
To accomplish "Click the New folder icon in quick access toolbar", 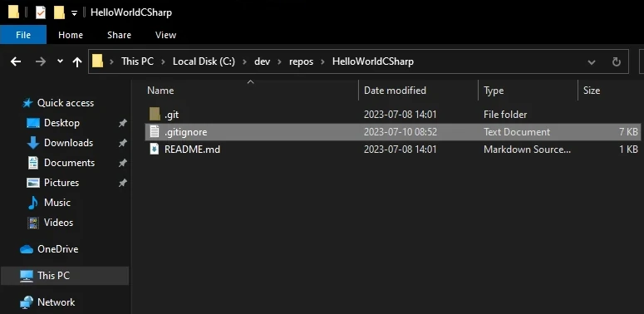I will click(x=60, y=12).
